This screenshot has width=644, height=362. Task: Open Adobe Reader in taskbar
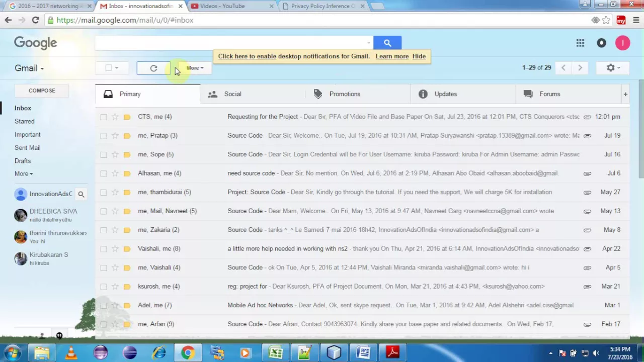[x=392, y=352]
